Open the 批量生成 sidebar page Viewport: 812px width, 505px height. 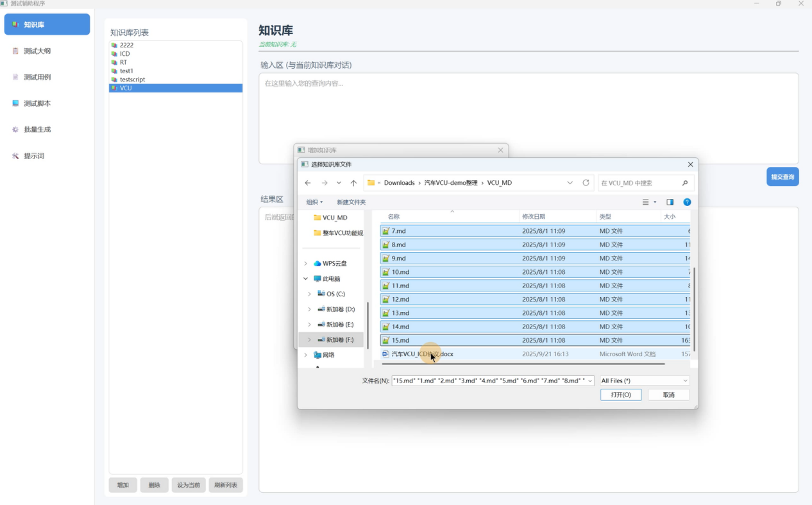point(37,130)
